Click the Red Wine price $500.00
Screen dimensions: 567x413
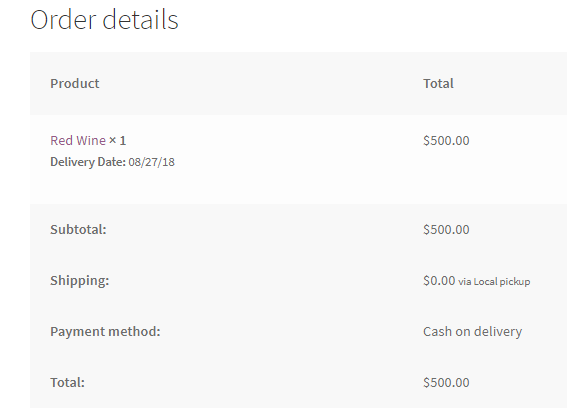pyautogui.click(x=446, y=140)
